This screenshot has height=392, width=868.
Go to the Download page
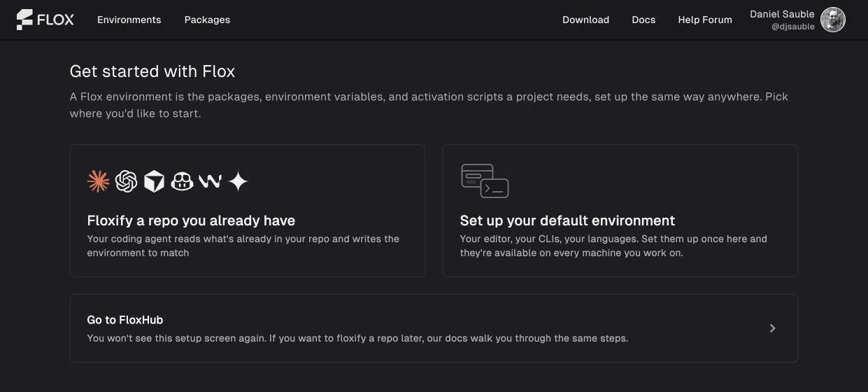[x=585, y=20]
